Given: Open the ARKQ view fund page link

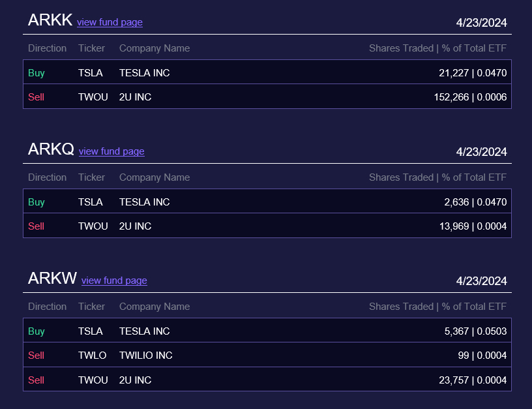Looking at the screenshot, I should (111, 151).
